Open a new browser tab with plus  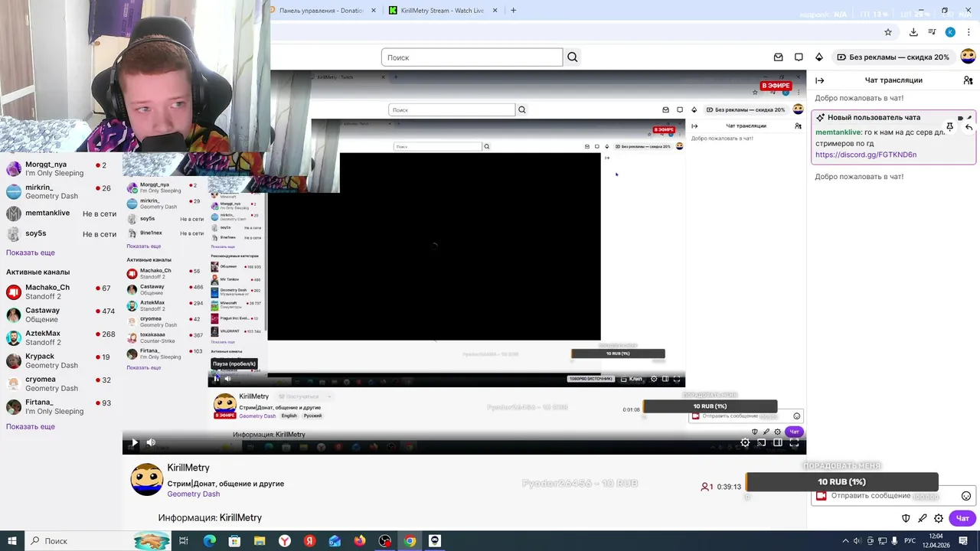tap(513, 10)
